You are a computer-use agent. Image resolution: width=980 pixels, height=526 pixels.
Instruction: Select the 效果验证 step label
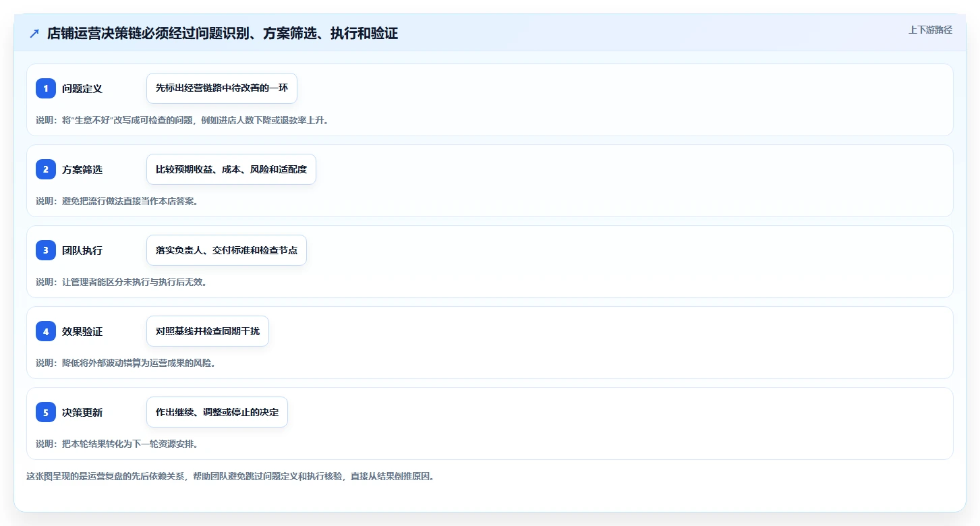[82, 331]
